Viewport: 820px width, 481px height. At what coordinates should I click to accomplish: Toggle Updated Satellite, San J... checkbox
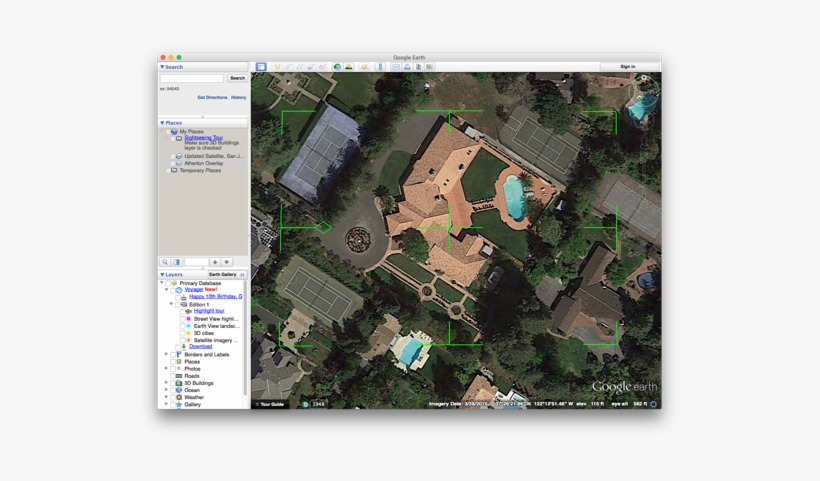[x=172, y=156]
